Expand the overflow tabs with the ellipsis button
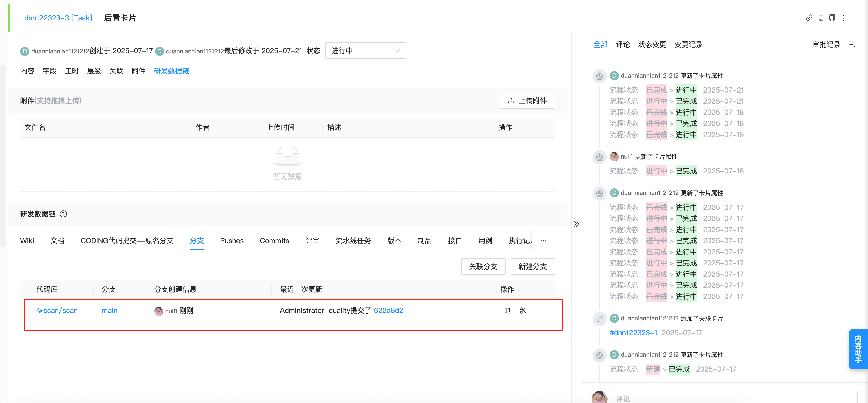868x403 pixels. (543, 241)
